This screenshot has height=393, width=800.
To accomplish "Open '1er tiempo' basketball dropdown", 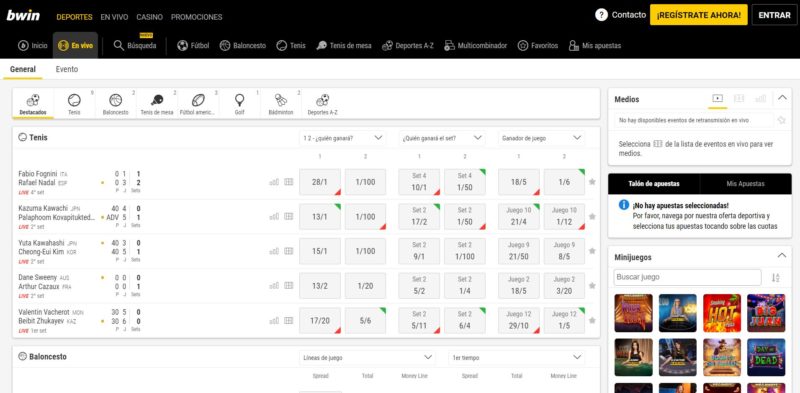I will pyautogui.click(x=516, y=358).
